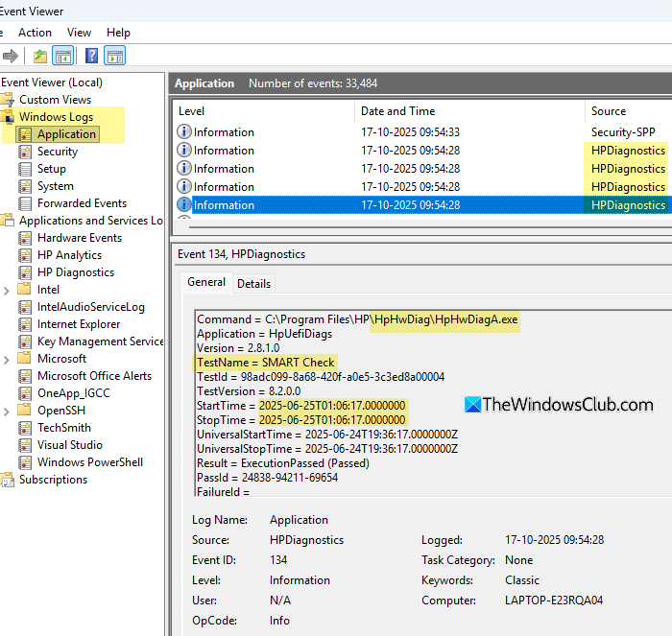672x636 pixels.
Task: Open the Help menu
Action: point(118,33)
